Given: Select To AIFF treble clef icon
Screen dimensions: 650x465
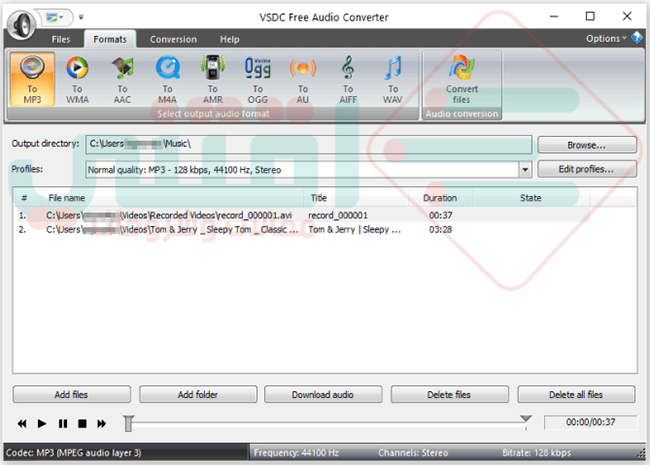Looking at the screenshot, I should (348, 79).
